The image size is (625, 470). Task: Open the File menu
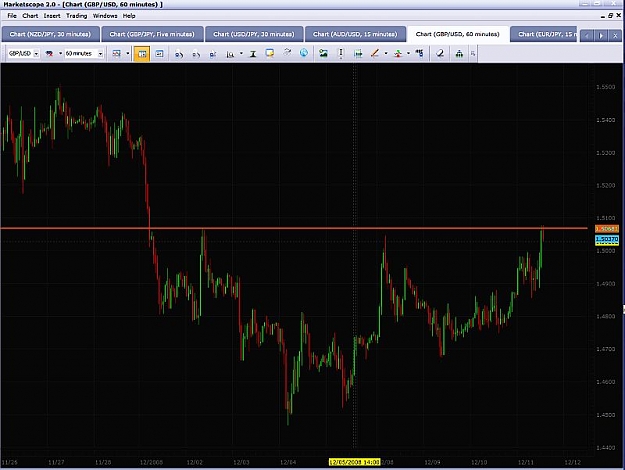coord(12,16)
